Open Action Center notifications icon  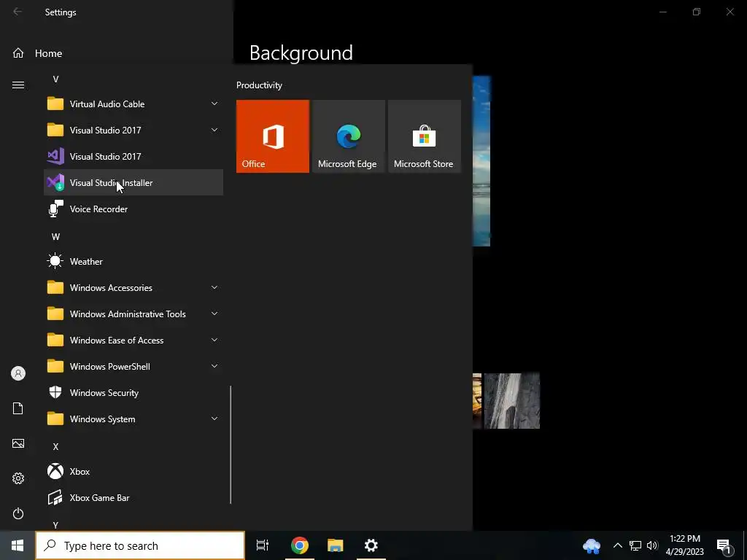coord(724,545)
